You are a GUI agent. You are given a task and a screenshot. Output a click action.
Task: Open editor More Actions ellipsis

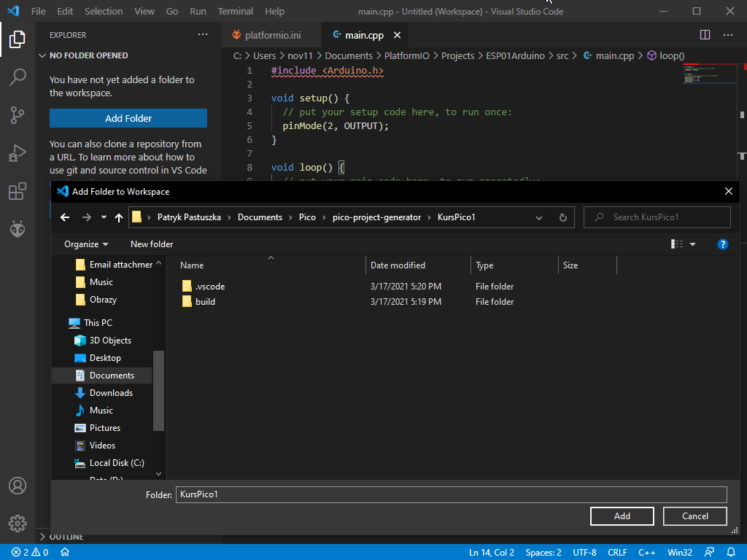[728, 35]
